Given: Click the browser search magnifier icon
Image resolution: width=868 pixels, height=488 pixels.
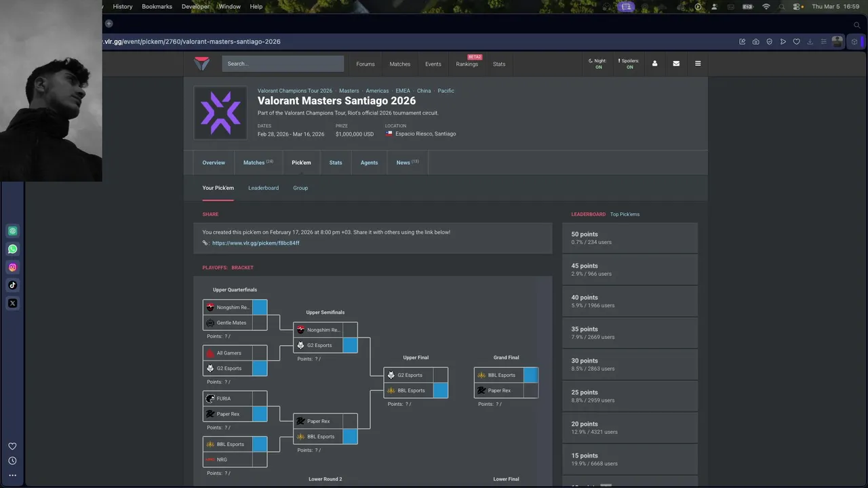Looking at the screenshot, I should pos(857,24).
